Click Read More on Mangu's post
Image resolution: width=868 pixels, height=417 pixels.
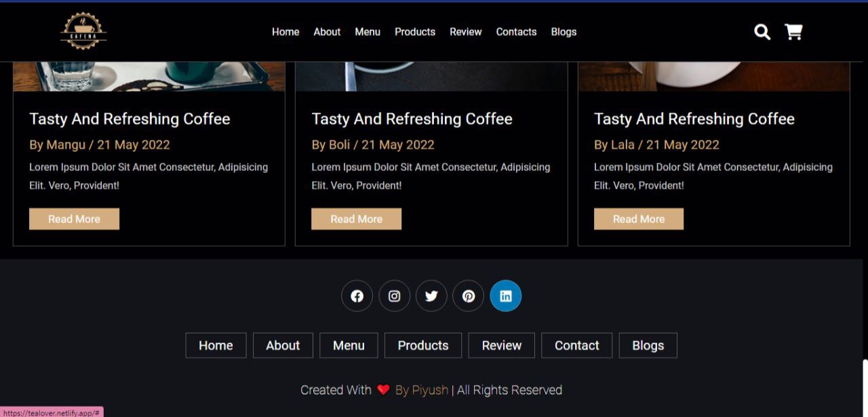point(74,219)
